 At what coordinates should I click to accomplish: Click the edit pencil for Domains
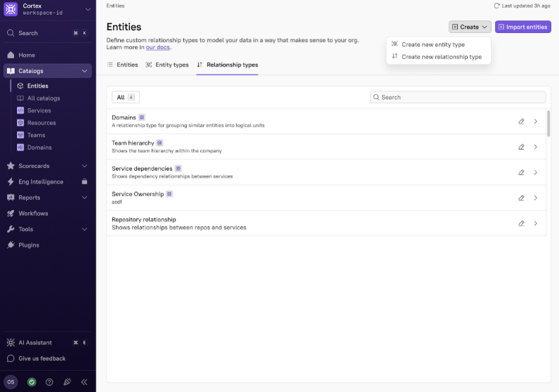point(521,122)
